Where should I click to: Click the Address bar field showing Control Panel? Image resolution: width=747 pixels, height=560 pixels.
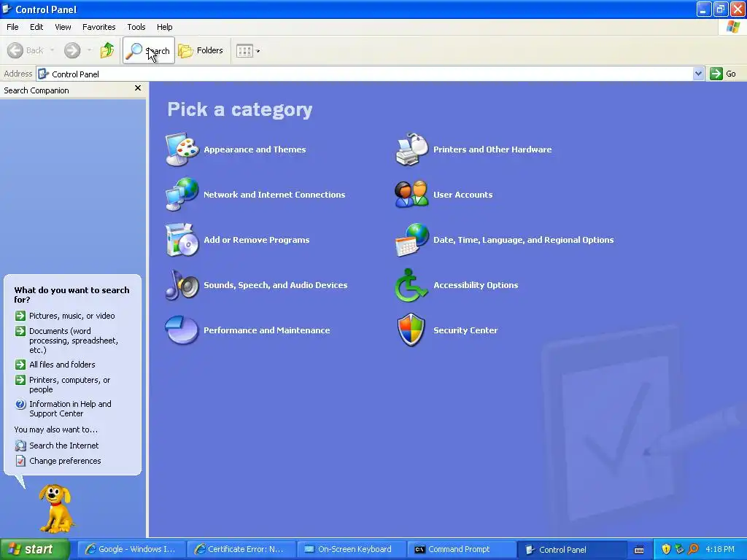[370, 74]
